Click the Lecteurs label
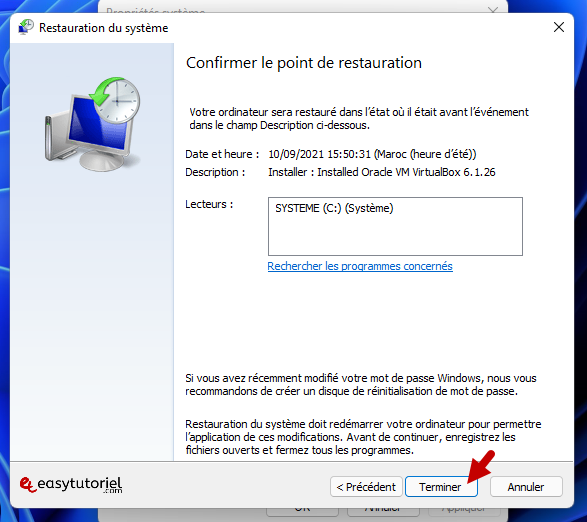Image resolution: width=587 pixels, height=522 pixels. coord(209,204)
